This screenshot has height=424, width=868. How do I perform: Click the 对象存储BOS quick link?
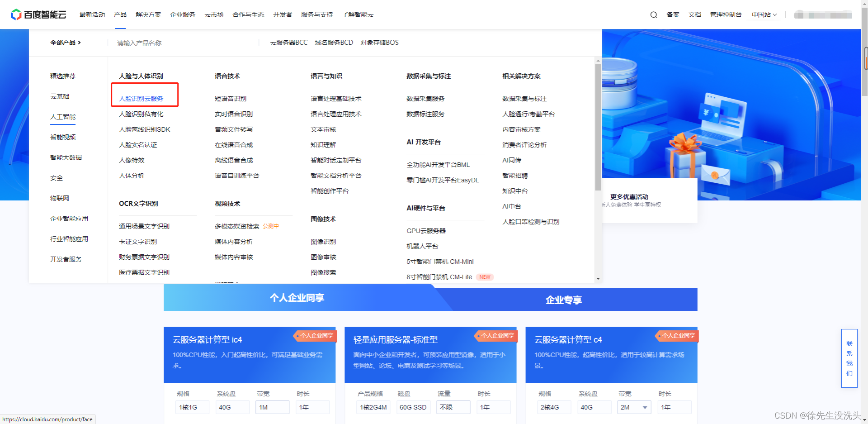pos(379,43)
